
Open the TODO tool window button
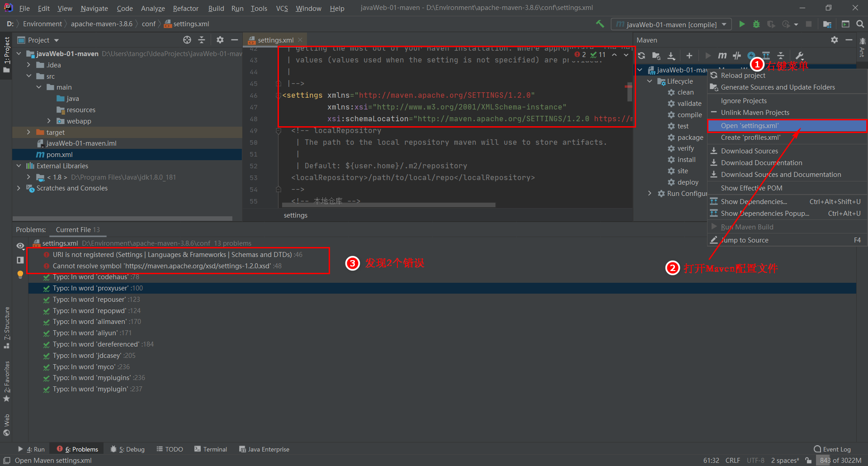click(170, 449)
